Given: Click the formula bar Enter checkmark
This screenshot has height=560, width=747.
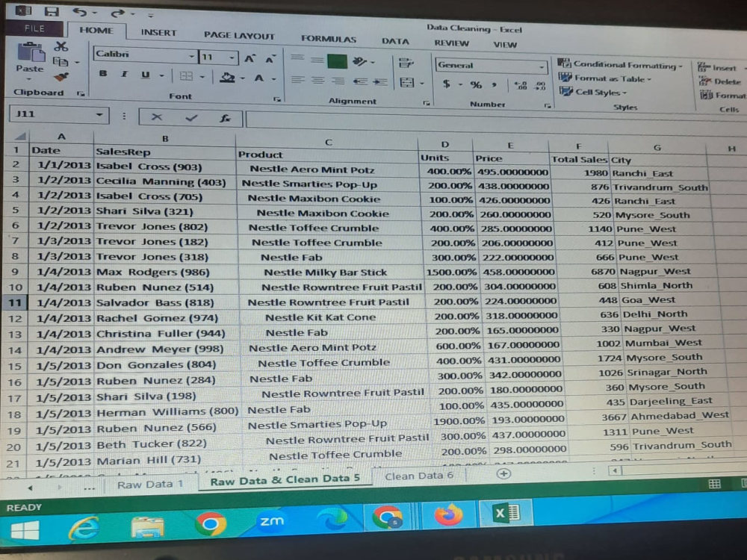Looking at the screenshot, I should (x=191, y=117).
